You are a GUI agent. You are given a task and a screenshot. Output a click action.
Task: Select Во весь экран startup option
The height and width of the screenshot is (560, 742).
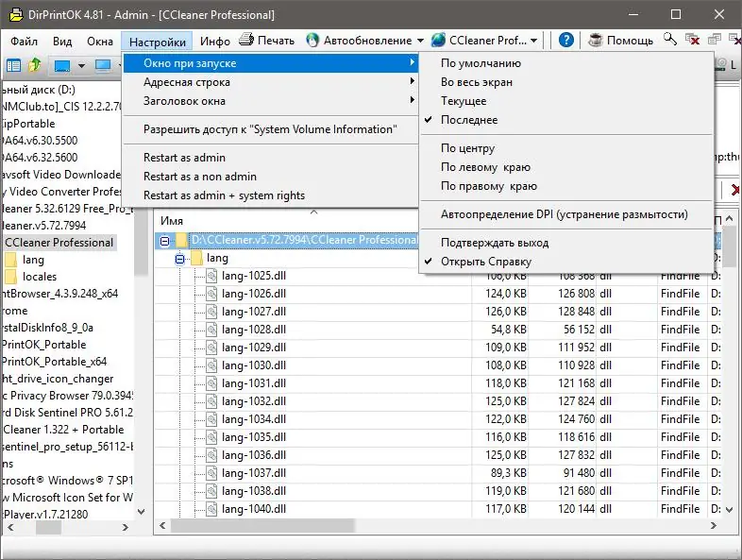point(566,82)
